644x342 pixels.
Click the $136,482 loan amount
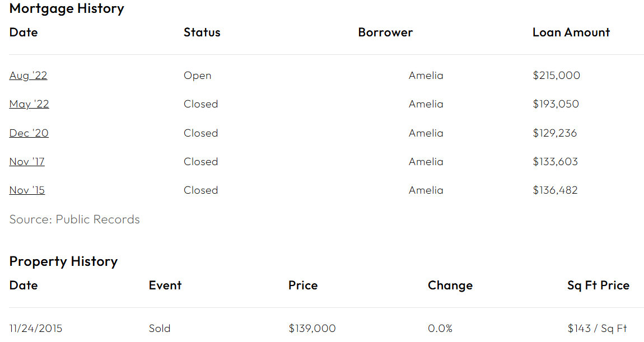pos(555,190)
